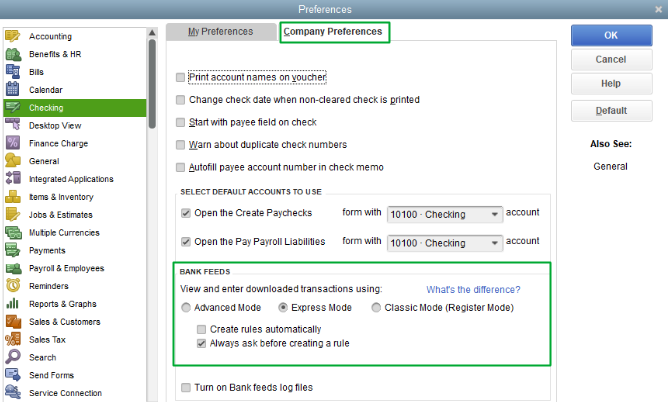Click the Reminders clock icon
Screen dimensions: 668x402
tap(13, 286)
